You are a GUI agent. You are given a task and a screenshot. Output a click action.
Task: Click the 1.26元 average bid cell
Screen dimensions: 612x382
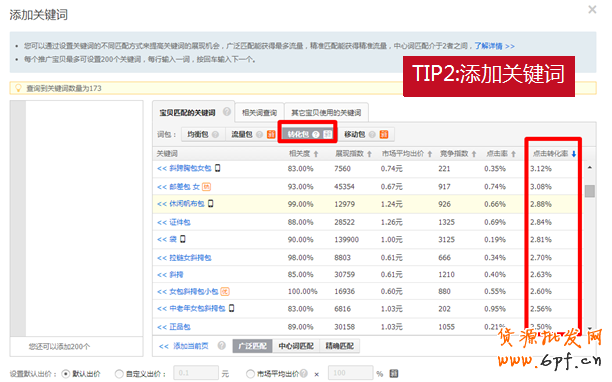coord(391,222)
